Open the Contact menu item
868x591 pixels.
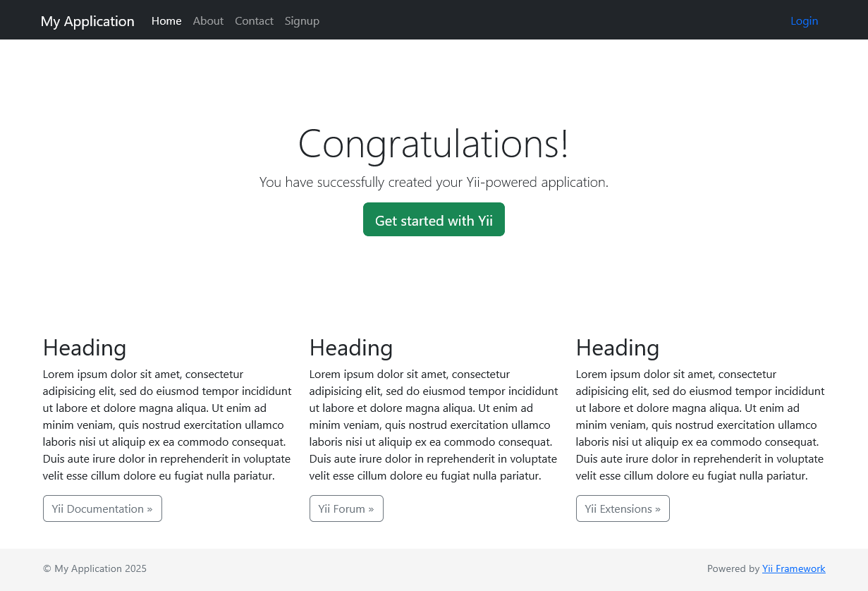tap(254, 21)
